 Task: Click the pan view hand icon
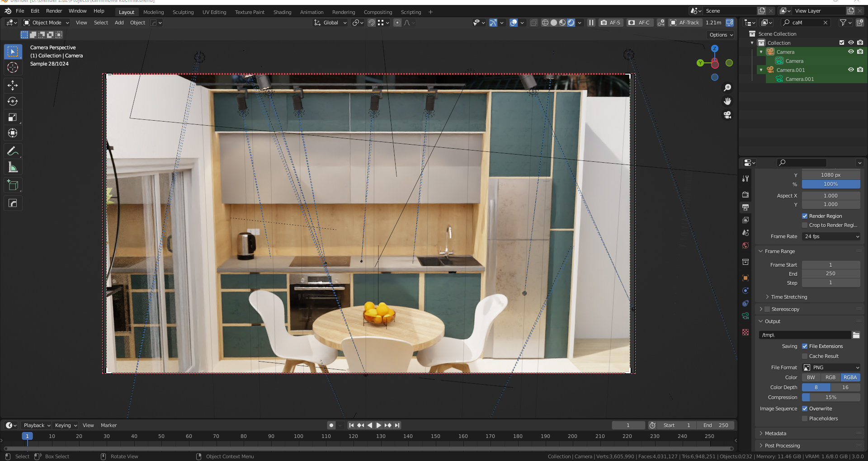727,101
